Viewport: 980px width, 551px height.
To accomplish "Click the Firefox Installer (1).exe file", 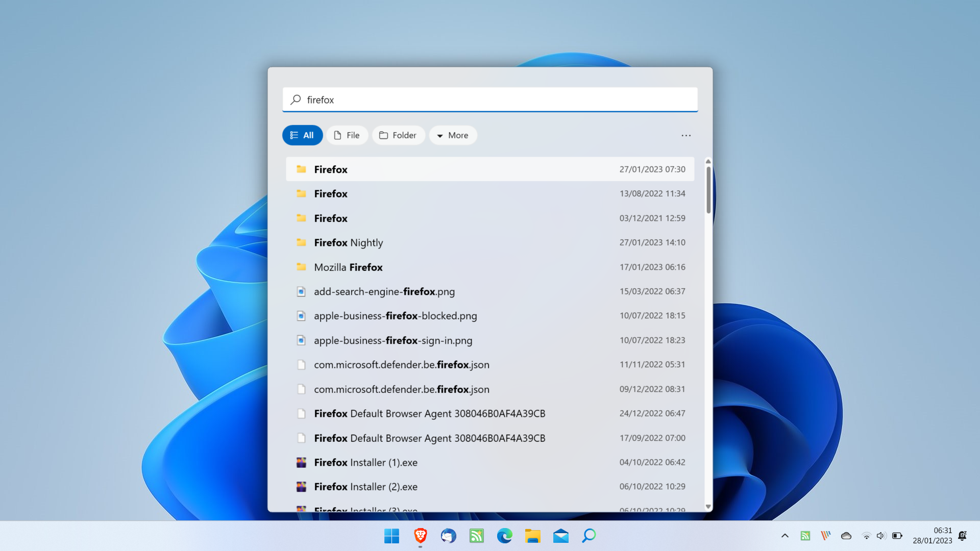I will pyautogui.click(x=365, y=462).
